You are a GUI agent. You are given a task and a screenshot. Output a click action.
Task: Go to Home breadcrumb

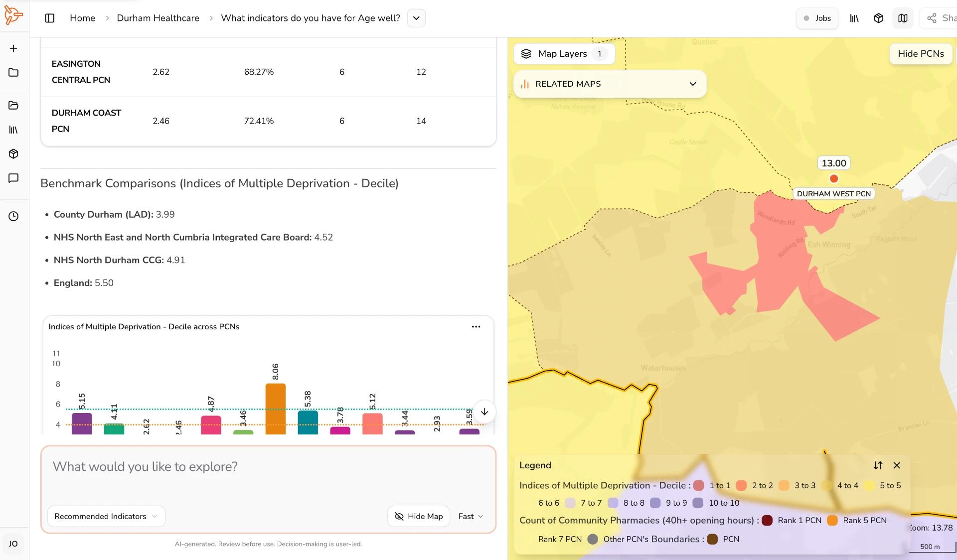82,18
